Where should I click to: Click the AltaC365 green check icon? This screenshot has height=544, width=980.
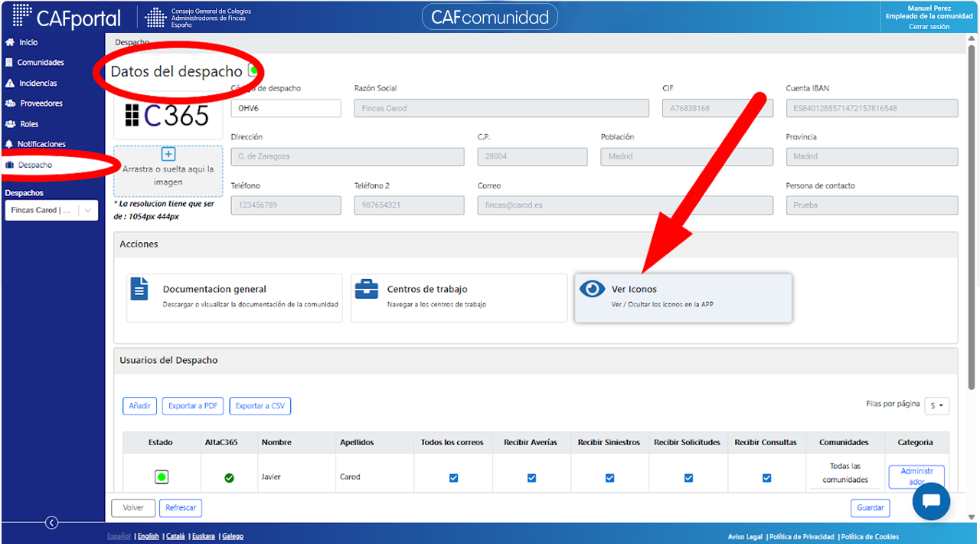[x=229, y=477]
